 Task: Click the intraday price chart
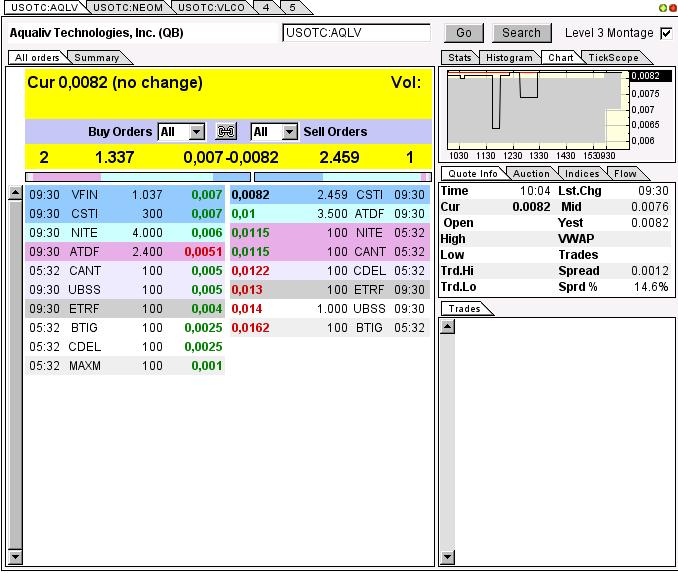(538, 108)
